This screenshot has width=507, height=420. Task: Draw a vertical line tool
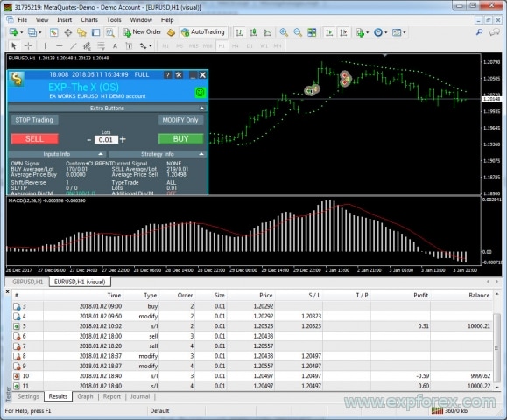coord(45,45)
